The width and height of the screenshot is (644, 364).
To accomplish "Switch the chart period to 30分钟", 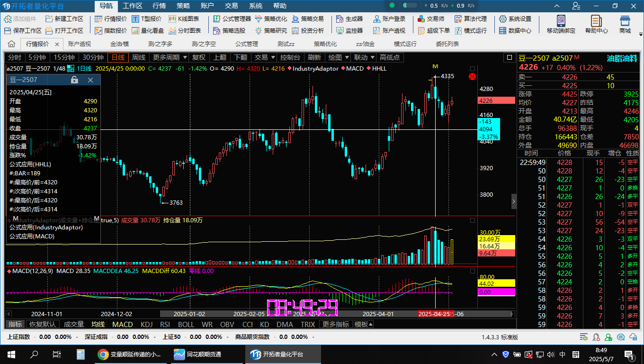I will point(93,57).
